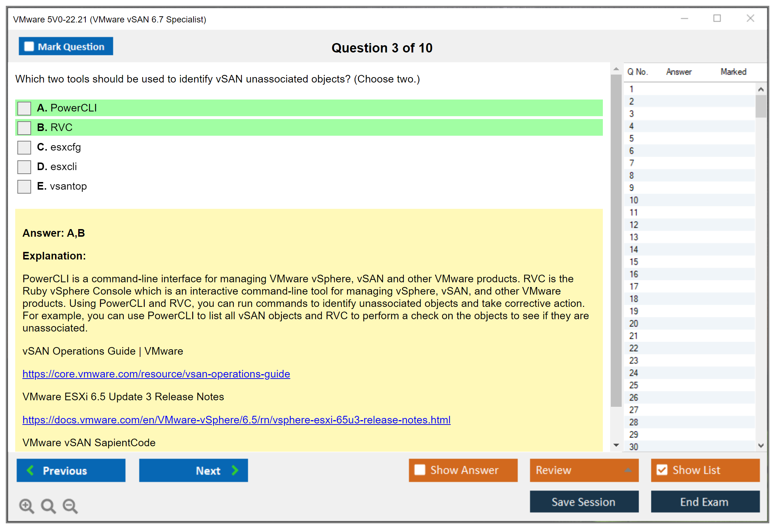Check option D esxcli checkbox
This screenshot has width=778, height=532.
[x=24, y=167]
